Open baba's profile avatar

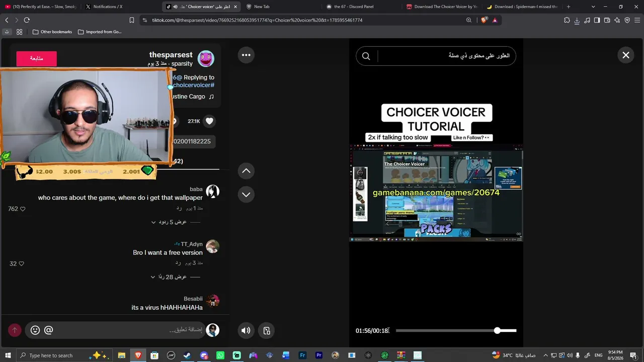pyautogui.click(x=213, y=192)
